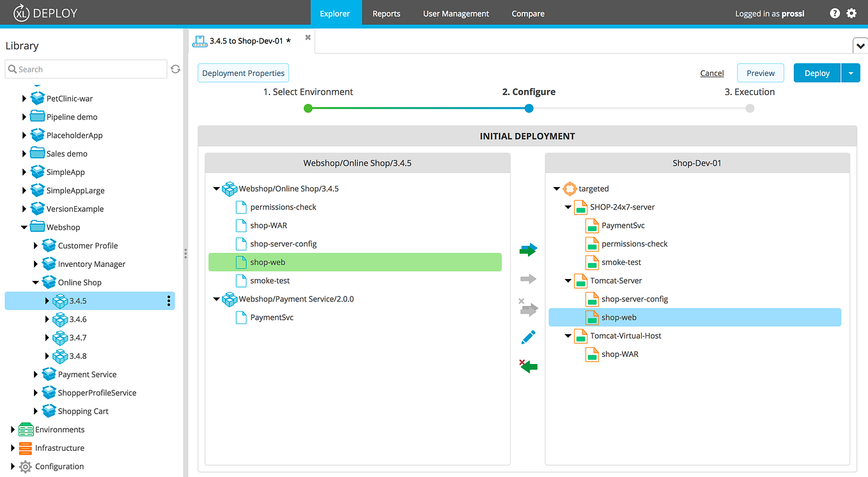Switch to the Reports tab
This screenshot has width=868, height=477.
(x=386, y=13)
